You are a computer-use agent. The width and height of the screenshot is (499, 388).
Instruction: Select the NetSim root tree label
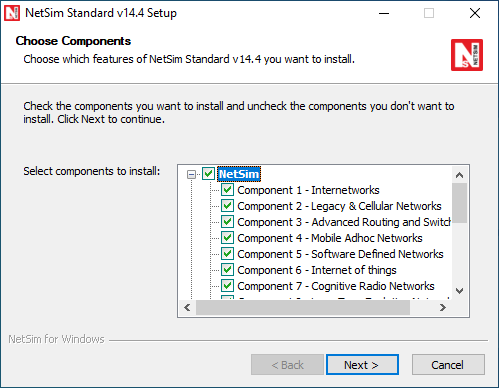tap(239, 174)
